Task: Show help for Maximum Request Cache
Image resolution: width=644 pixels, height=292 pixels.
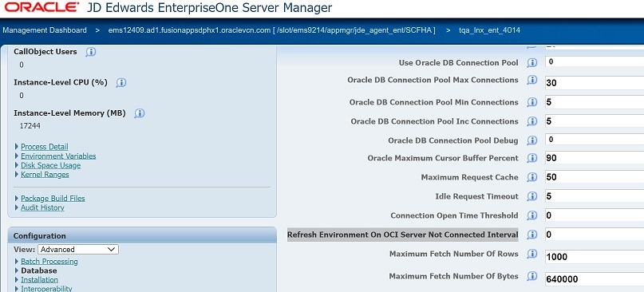Action: [x=531, y=177]
